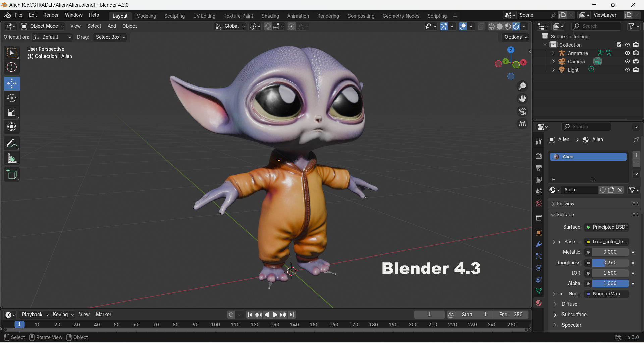Uncheck the Collection exclude checkbox
The image size is (644, 343).
[619, 45]
